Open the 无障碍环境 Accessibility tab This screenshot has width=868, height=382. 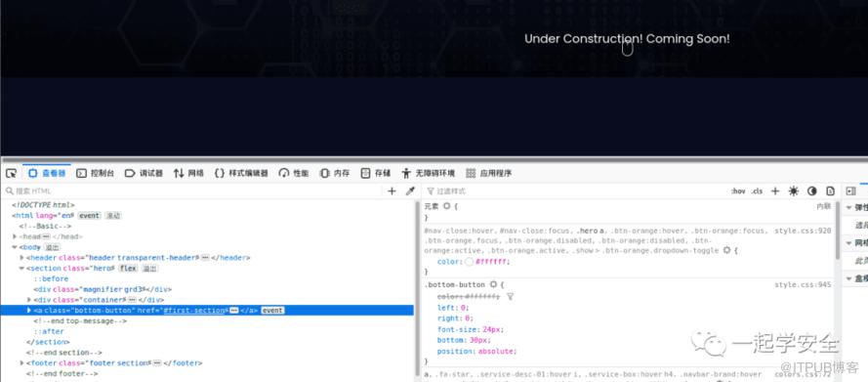coord(429,173)
